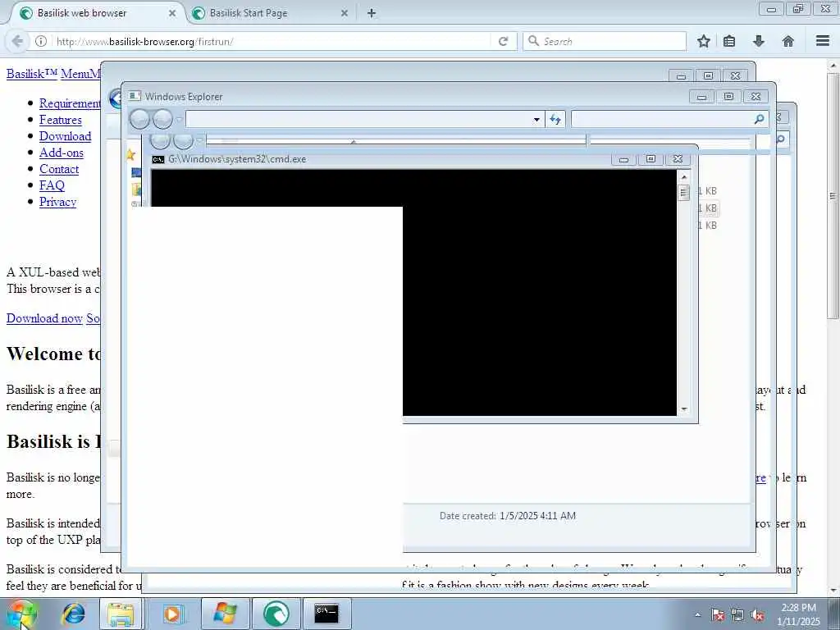Open the Basilisk hamburger menu
840x630 pixels.
(823, 41)
